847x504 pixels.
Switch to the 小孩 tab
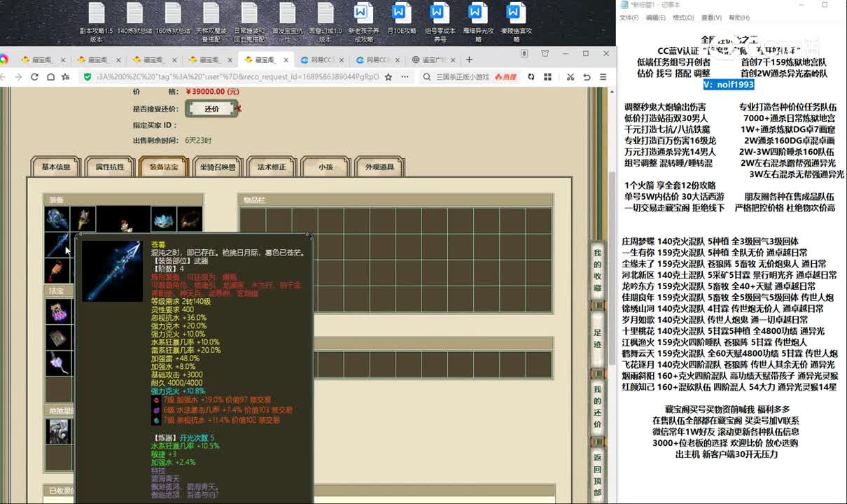325,167
